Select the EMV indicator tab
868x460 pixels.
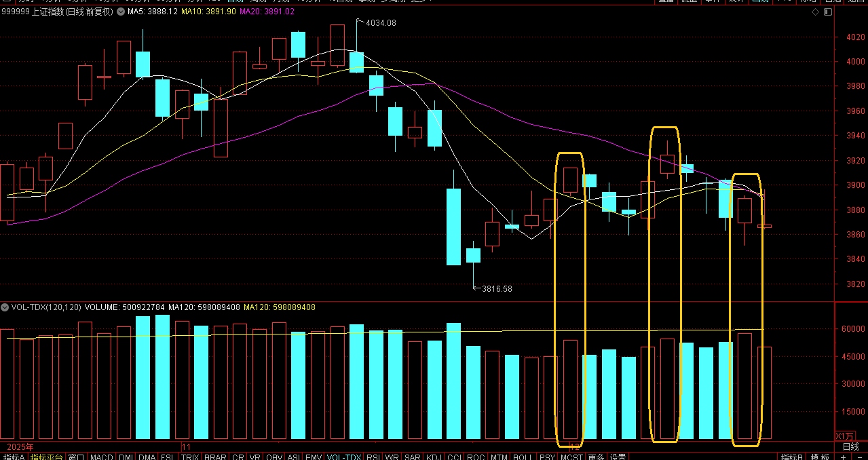tap(314, 457)
